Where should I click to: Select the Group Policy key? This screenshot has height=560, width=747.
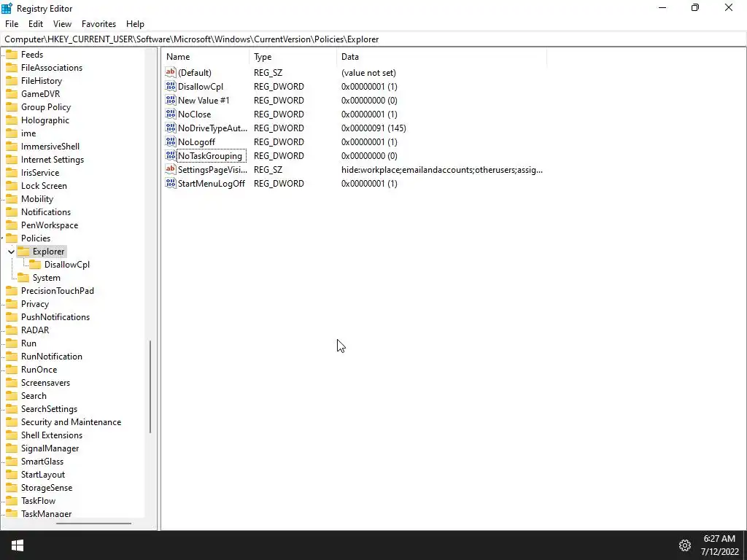click(46, 107)
